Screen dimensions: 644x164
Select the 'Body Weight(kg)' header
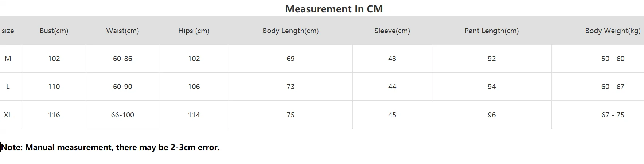(x=613, y=31)
